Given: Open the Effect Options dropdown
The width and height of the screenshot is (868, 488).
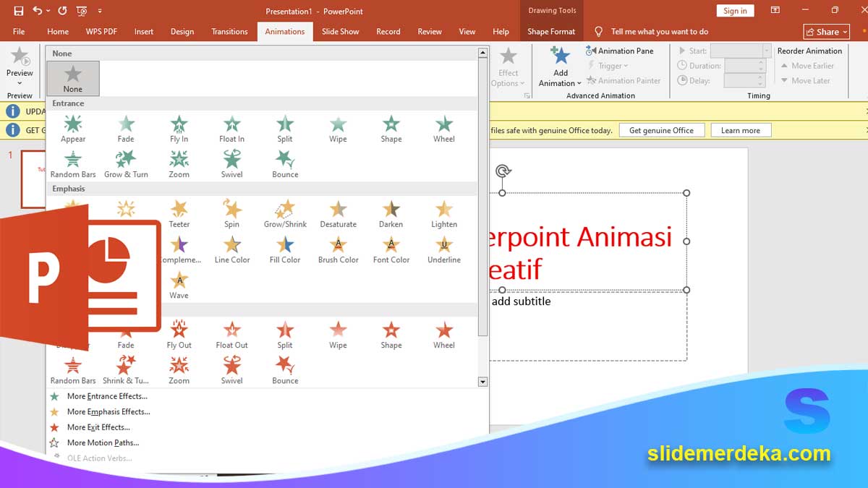Looking at the screenshot, I should coord(509,67).
